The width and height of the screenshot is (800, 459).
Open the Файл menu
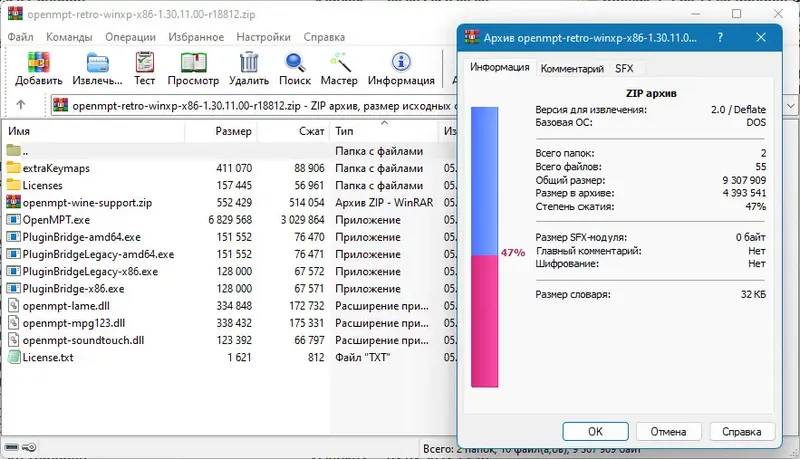tap(20, 37)
